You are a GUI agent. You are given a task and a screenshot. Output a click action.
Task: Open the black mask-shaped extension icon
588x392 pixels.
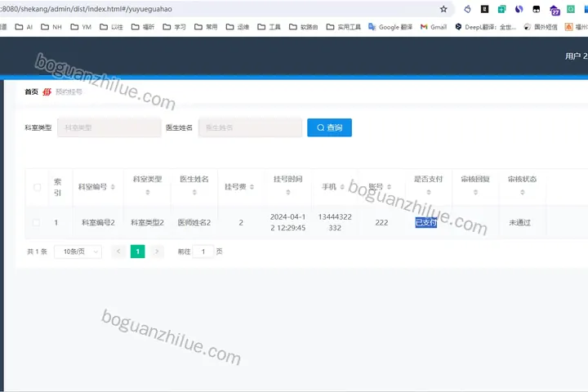tap(537, 9)
